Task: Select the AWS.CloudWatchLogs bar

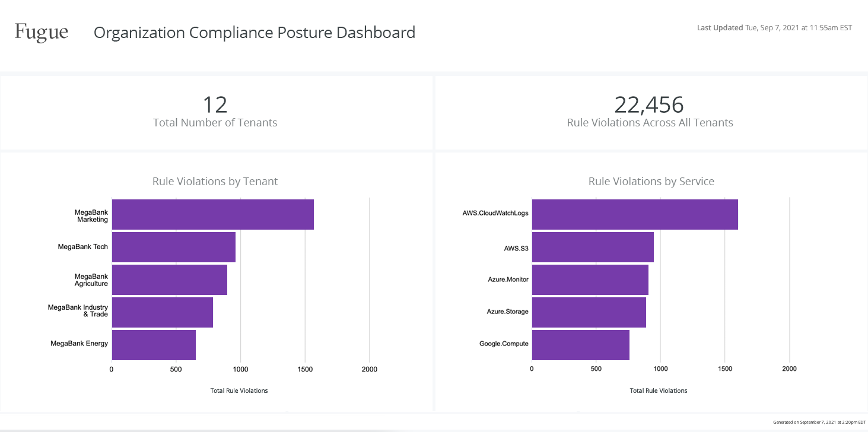Action: coord(635,214)
